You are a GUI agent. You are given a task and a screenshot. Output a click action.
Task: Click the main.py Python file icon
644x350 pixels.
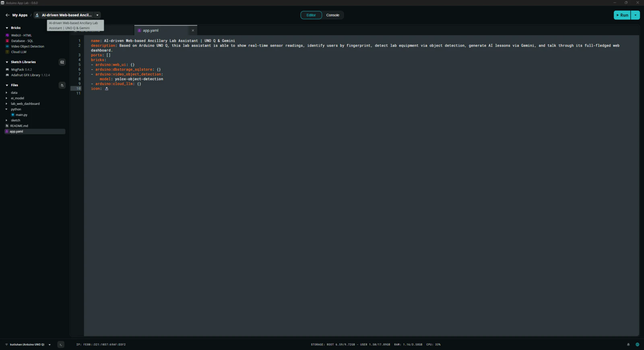[x=13, y=115]
